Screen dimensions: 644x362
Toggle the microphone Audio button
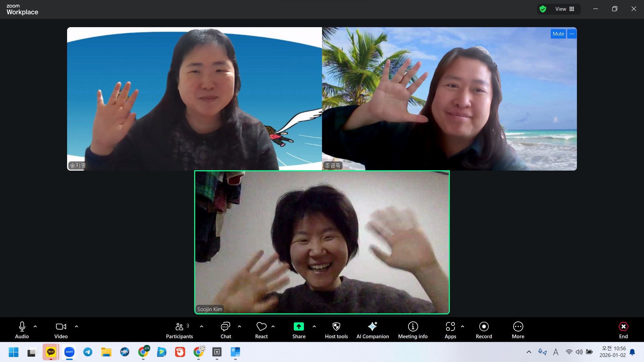click(x=22, y=327)
